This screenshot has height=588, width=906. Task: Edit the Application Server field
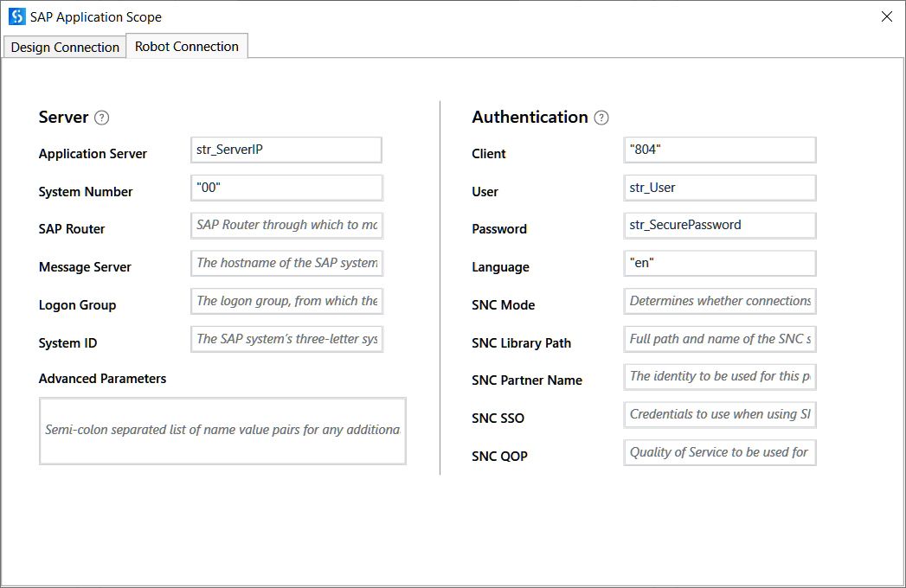[x=286, y=150]
